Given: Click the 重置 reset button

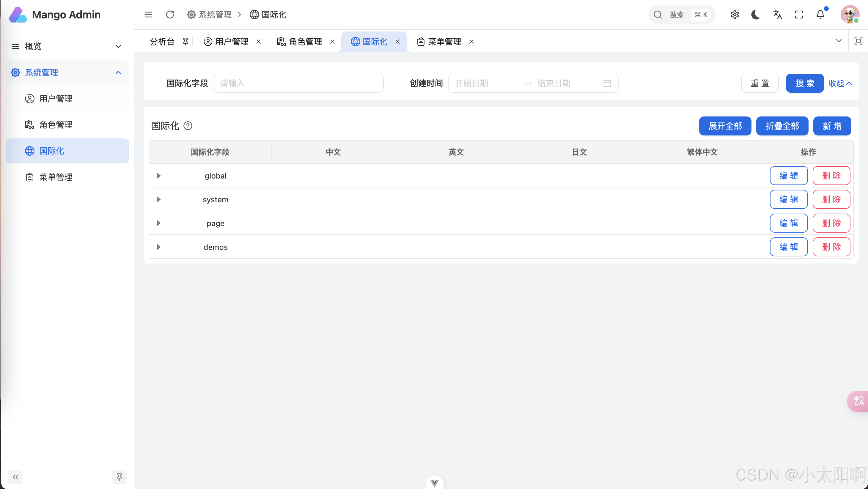Looking at the screenshot, I should (760, 83).
